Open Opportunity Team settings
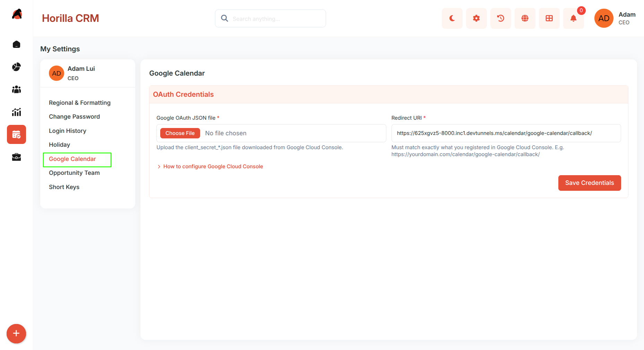 [x=74, y=173]
